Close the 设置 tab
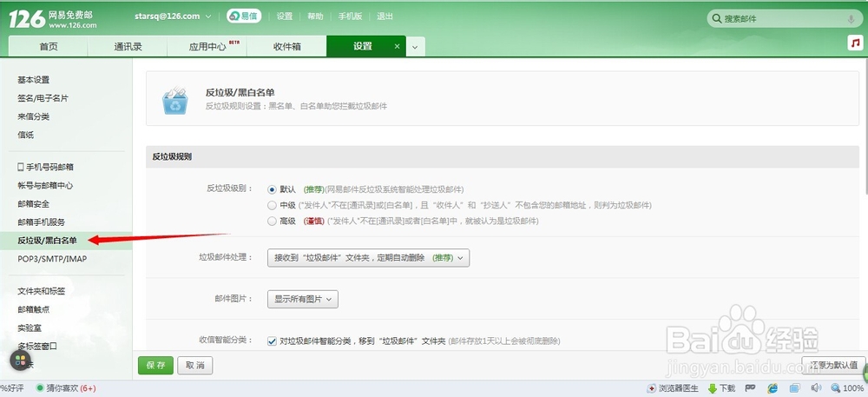868x397 pixels. 397,47
